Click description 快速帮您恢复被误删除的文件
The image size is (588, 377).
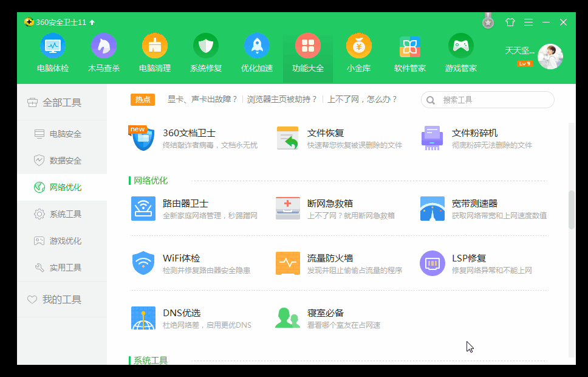(x=354, y=145)
